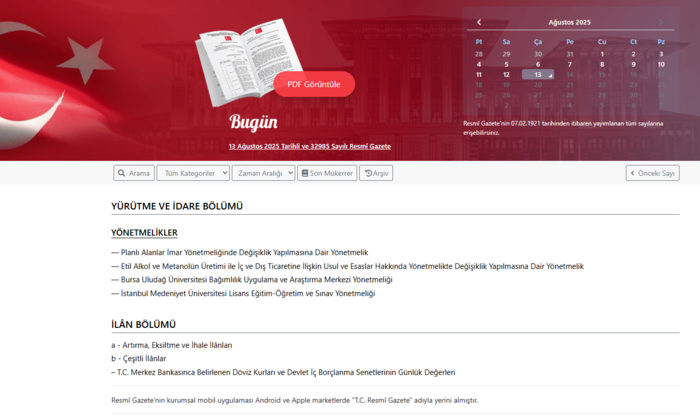
Task: Open the Arşiv button
Action: 376,173
